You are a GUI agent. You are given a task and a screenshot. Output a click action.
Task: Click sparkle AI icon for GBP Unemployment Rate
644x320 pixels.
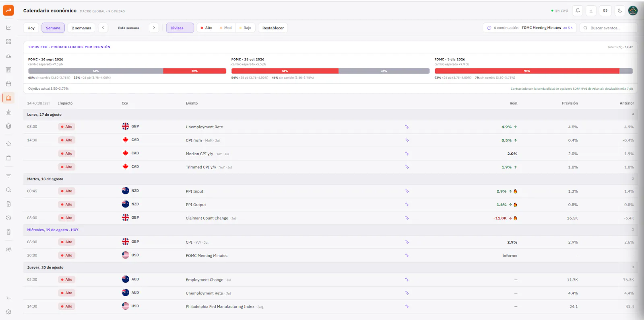tap(407, 127)
